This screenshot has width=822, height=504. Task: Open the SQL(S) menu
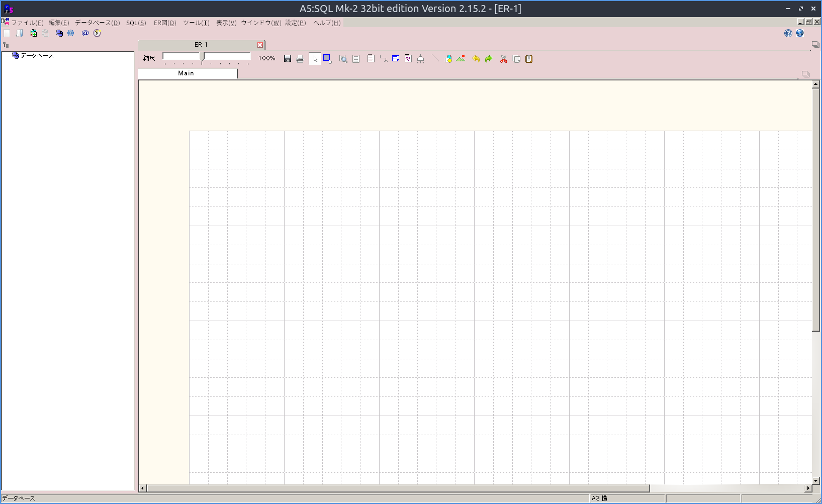tap(136, 23)
